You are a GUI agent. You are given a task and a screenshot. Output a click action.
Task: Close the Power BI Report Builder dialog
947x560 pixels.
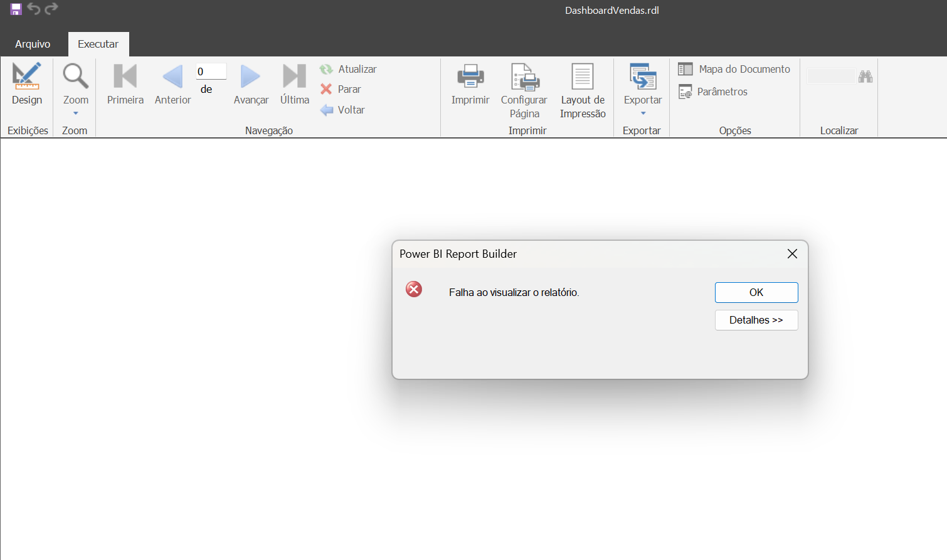pos(792,253)
